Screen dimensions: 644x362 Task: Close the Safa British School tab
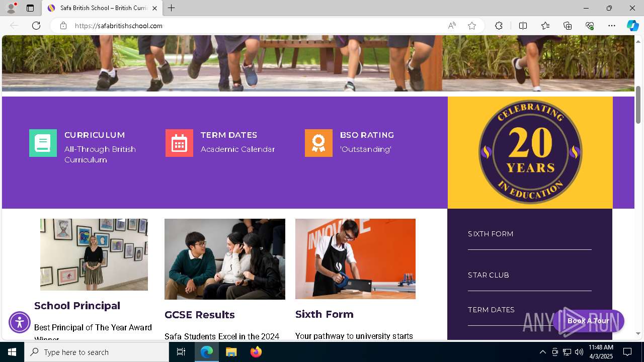click(154, 8)
